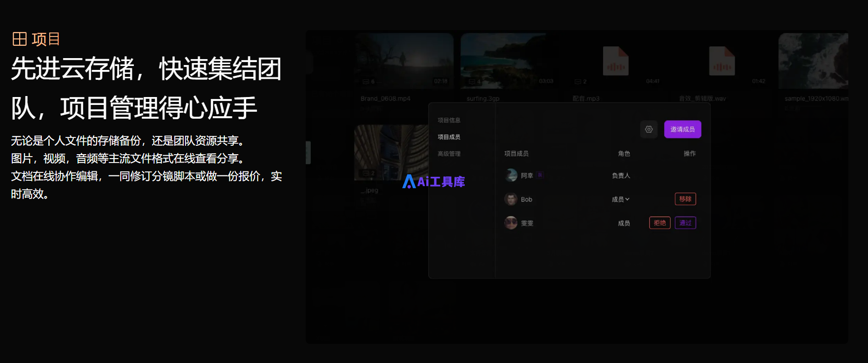868x363 pixels.
Task: Open the sample_1920x1080 video thumbnail
Action: point(813,61)
